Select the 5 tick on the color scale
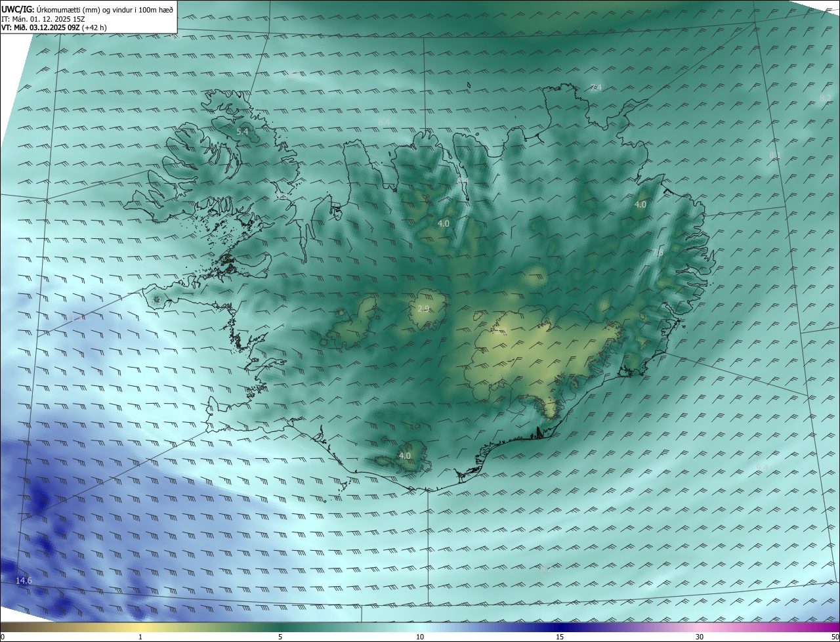The width and height of the screenshot is (840, 642). pos(280,637)
